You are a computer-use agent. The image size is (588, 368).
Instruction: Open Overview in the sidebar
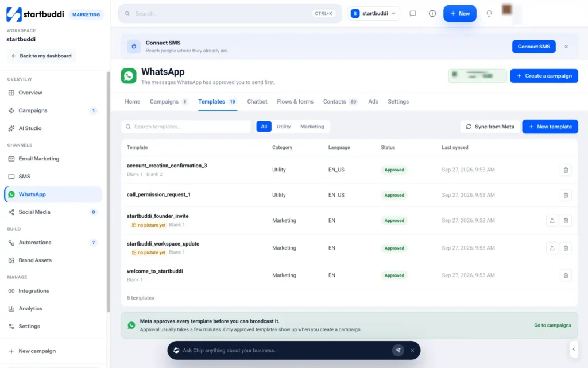tap(53, 93)
